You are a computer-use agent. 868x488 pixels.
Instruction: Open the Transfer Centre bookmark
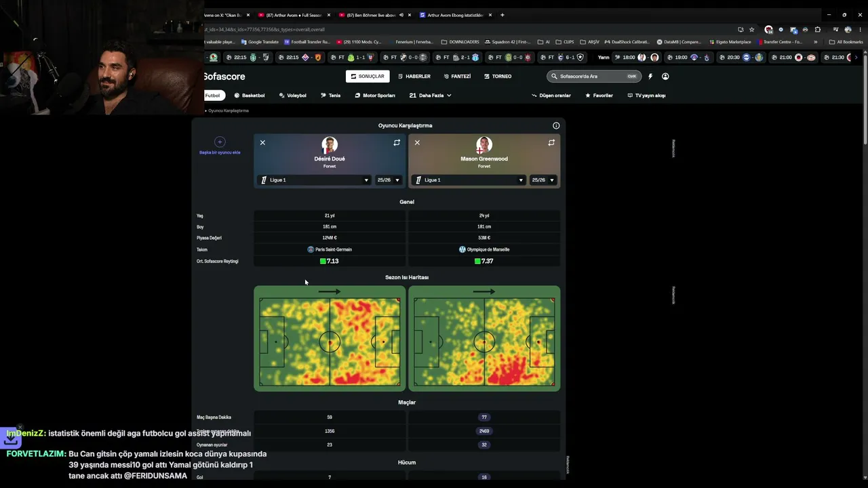(779, 42)
